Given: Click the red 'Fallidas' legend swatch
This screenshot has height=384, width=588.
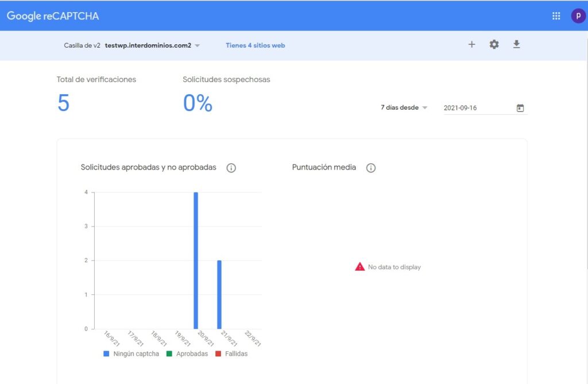Looking at the screenshot, I should [x=218, y=354].
